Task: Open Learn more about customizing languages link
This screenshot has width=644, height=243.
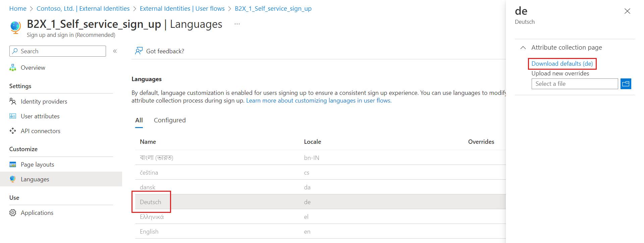Action: [x=319, y=101]
